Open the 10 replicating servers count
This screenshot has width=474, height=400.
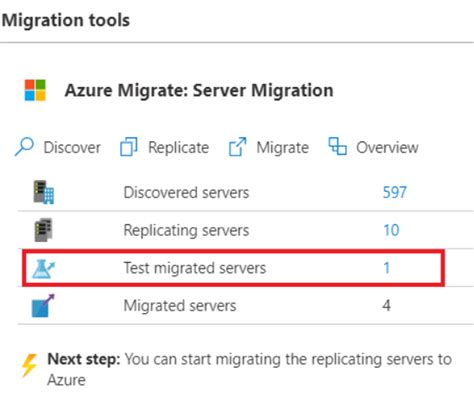[391, 230]
